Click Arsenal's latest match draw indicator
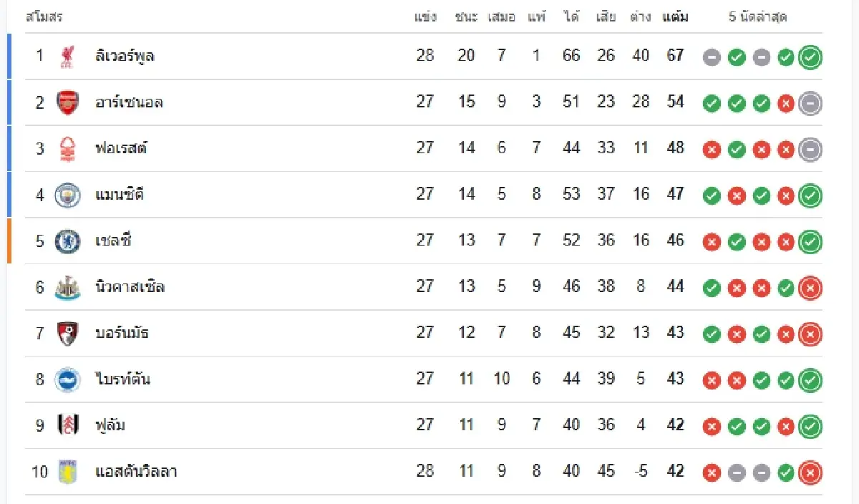 pyautogui.click(x=810, y=103)
